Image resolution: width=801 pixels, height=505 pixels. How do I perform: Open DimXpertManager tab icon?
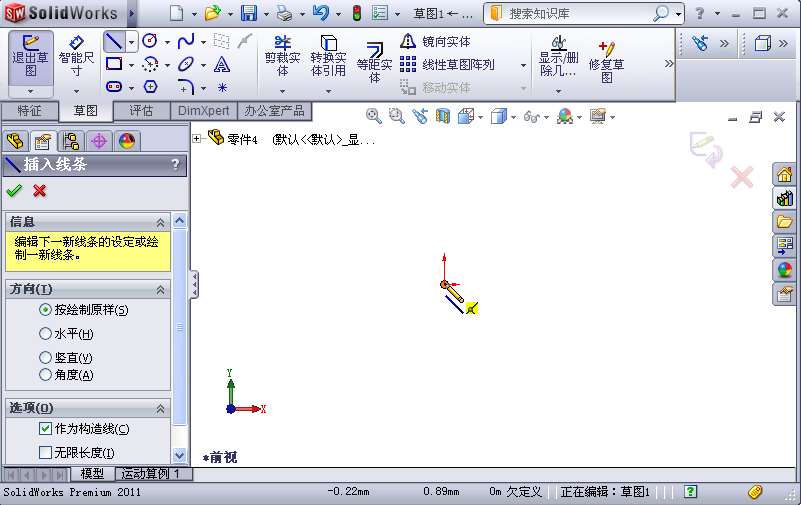99,141
